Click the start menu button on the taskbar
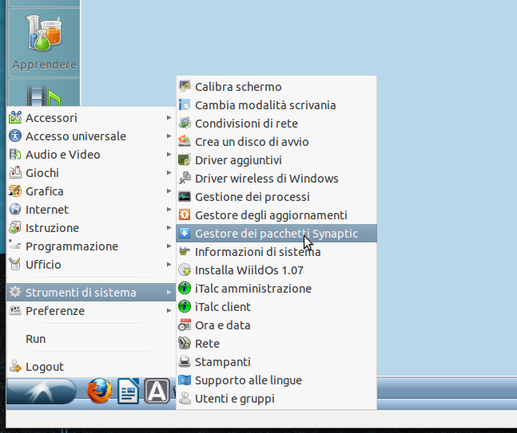Screen dimensions: 517x433 [x=41, y=391]
